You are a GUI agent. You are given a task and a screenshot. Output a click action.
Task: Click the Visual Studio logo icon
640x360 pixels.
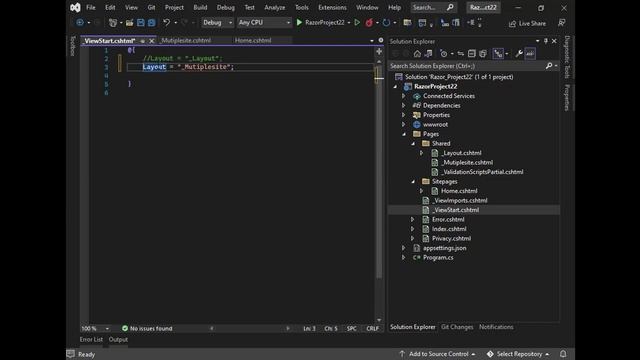tap(75, 7)
